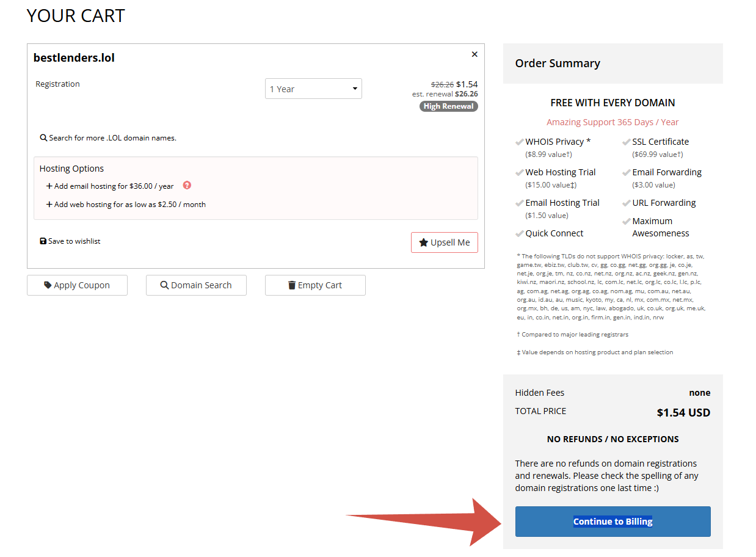Open the registration term dropdown showing 1 Year
This screenshot has height=557, width=756.
coord(313,89)
